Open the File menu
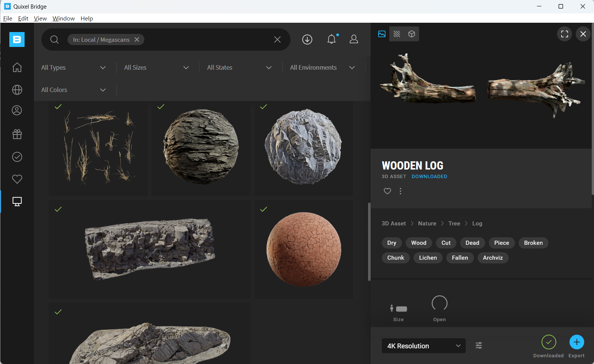 (8, 18)
